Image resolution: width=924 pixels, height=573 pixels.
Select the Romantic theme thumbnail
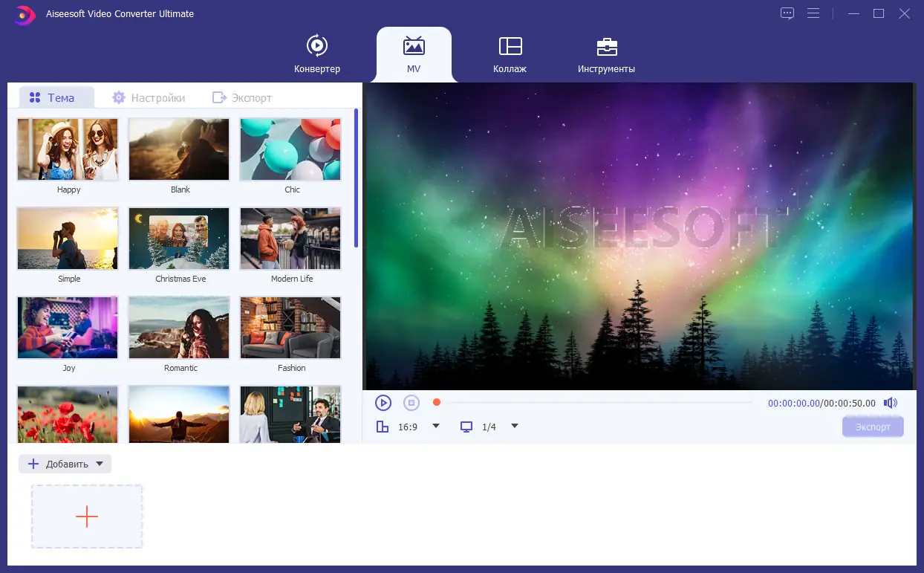click(179, 327)
